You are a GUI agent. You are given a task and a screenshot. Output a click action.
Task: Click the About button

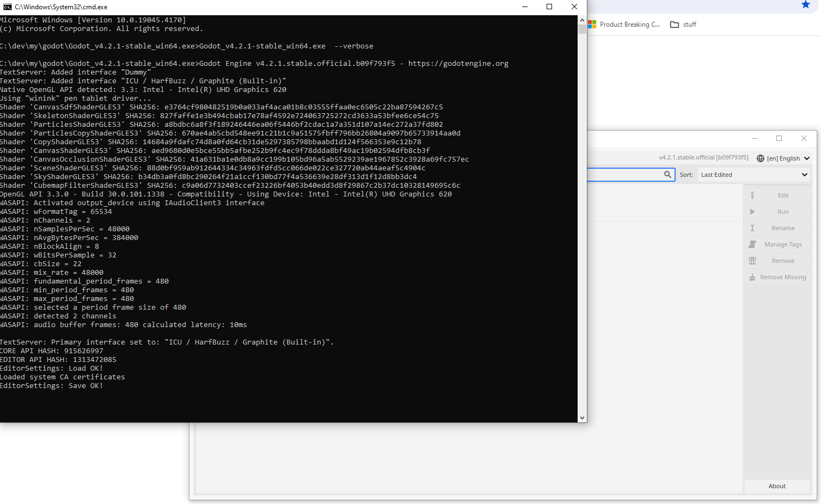click(777, 486)
